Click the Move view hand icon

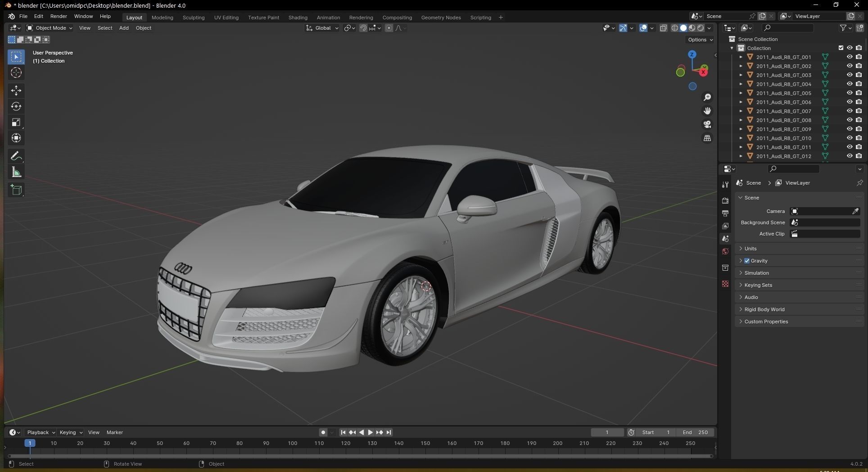(707, 111)
